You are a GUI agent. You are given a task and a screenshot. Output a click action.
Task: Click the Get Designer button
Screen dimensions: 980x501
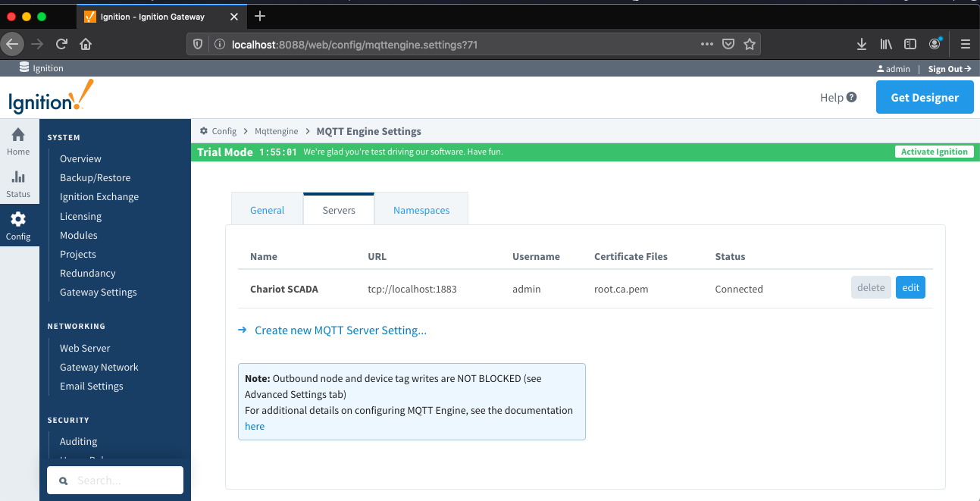[x=925, y=97]
